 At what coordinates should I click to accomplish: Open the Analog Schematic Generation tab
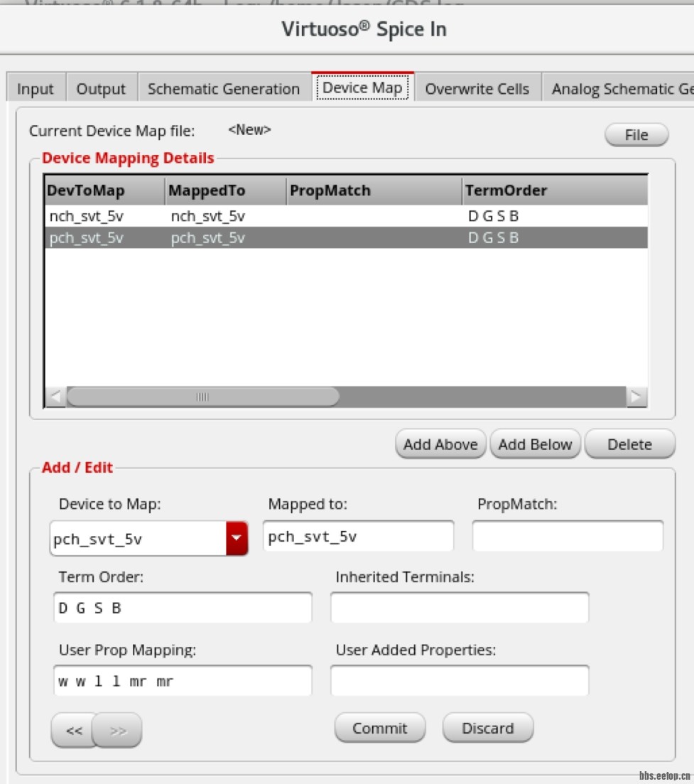[619, 89]
